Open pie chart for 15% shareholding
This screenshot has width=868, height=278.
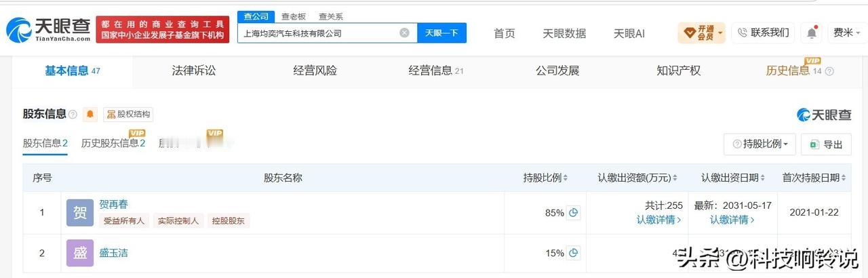pos(574,253)
